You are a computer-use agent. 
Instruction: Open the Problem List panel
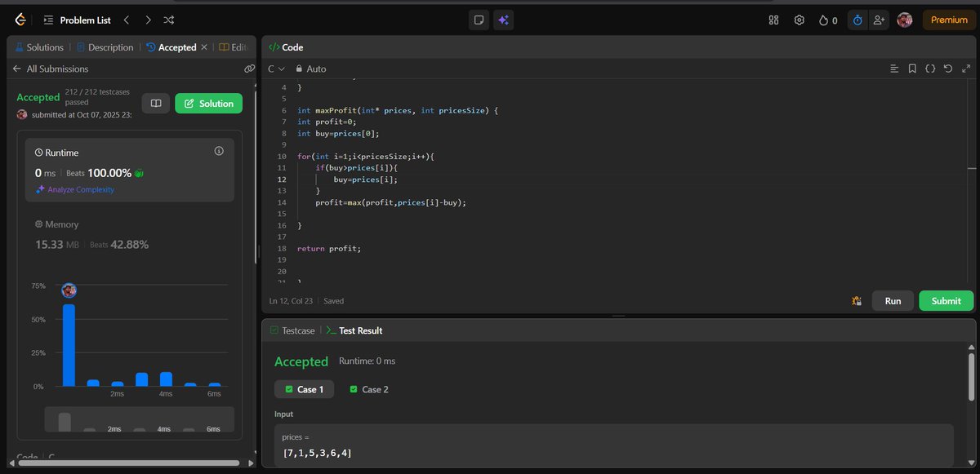(77, 20)
